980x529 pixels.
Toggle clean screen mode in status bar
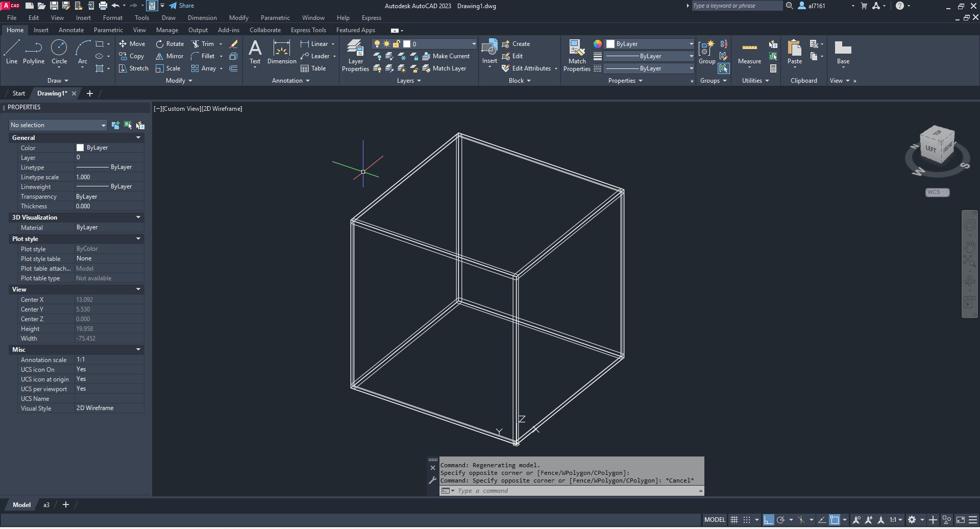click(960, 520)
